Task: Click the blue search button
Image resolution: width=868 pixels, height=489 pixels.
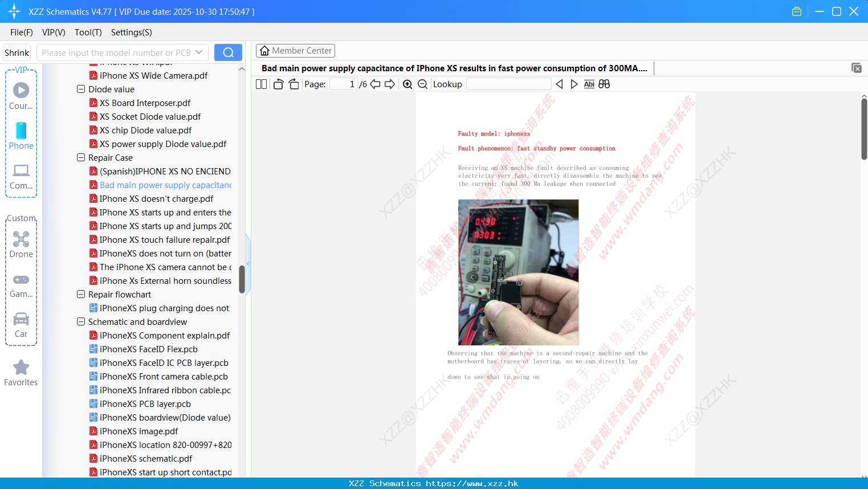Action: (228, 52)
